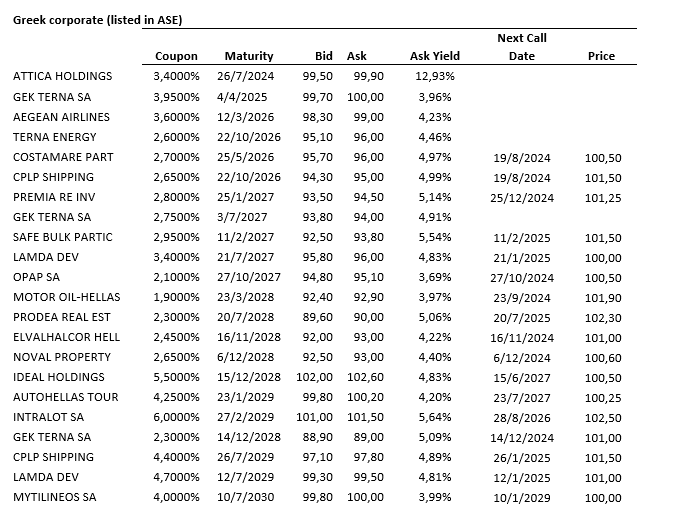This screenshot has height=526, width=685.
Task: Click the MOTOR OIL-HELLAS row name
Action: coord(64,297)
